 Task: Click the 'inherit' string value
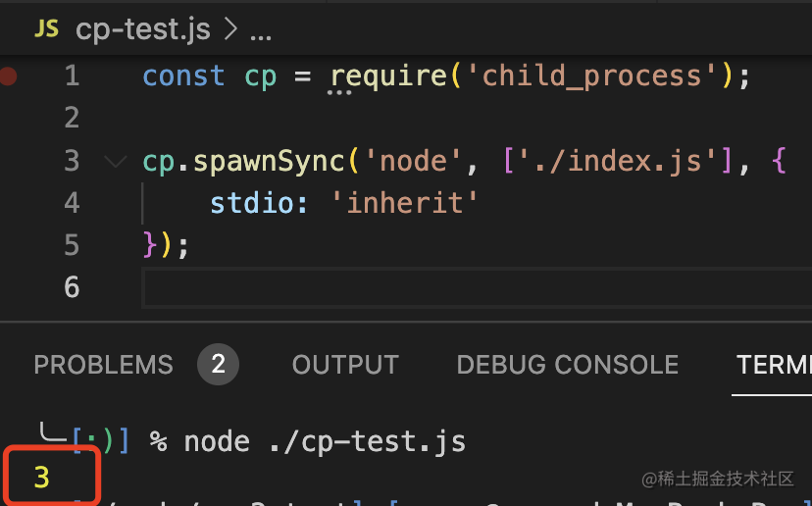(412, 203)
